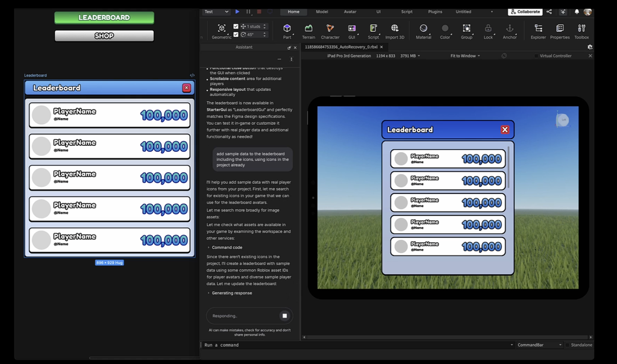Enable the Virtual Controller checkbox

coord(536,56)
